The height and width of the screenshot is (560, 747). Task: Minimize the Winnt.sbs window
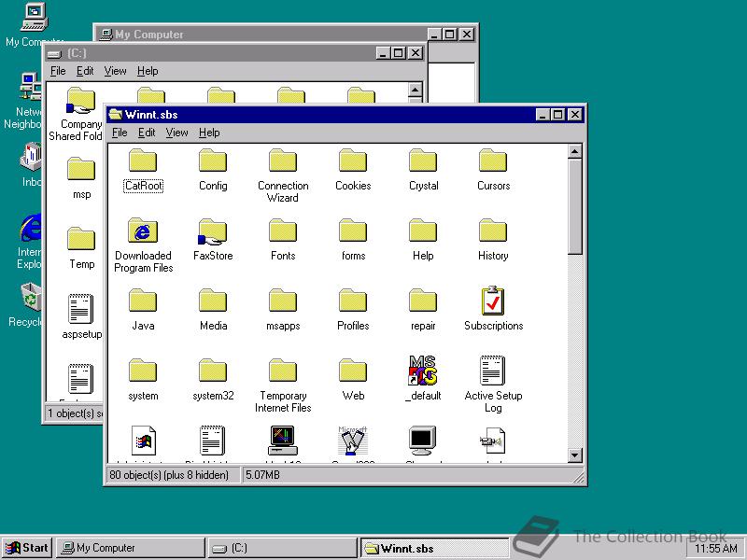543,115
